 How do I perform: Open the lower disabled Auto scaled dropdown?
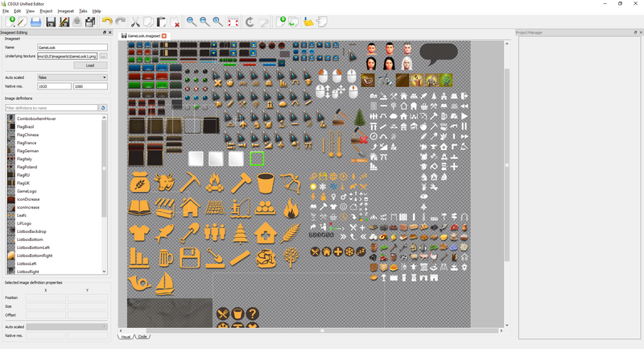click(x=67, y=326)
